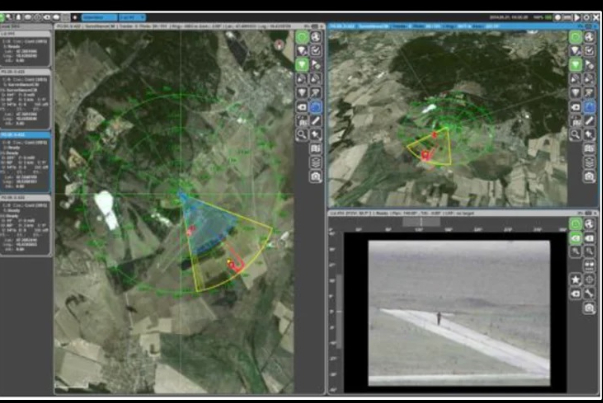
Task: Click the magnifier icon in right 3D map toolbar
Action: [x=576, y=134]
